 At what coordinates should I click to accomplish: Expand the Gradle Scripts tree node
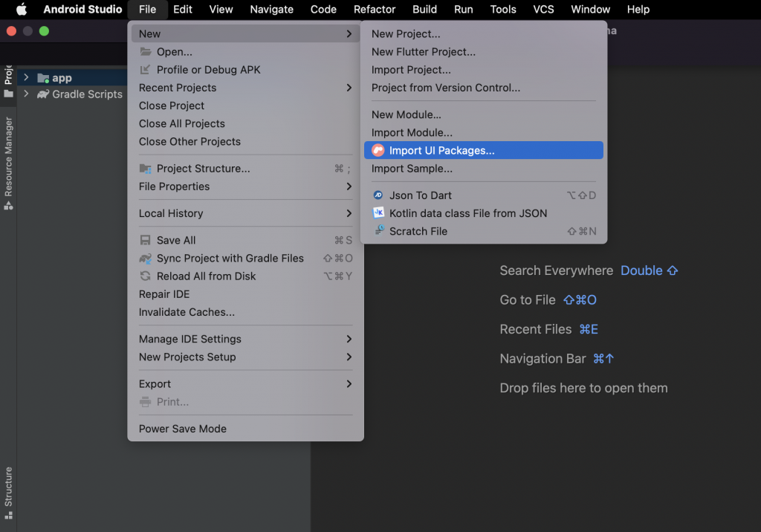point(26,94)
